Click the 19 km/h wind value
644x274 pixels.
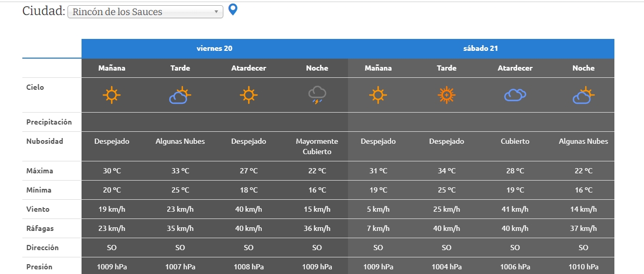[x=112, y=209]
